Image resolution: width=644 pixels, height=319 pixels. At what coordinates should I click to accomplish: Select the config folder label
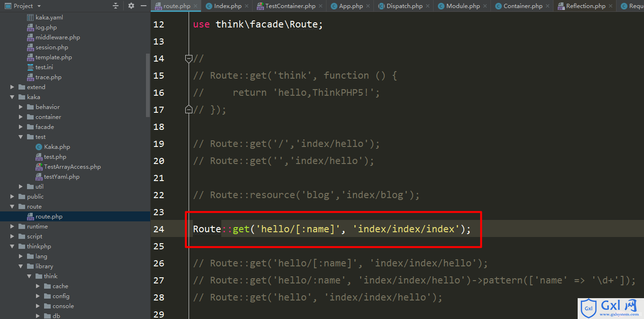tap(61, 296)
